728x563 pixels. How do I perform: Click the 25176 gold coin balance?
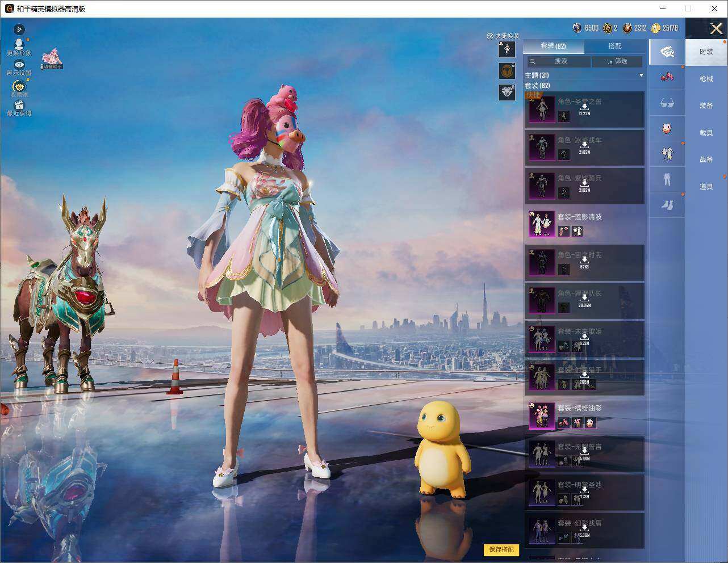point(665,28)
